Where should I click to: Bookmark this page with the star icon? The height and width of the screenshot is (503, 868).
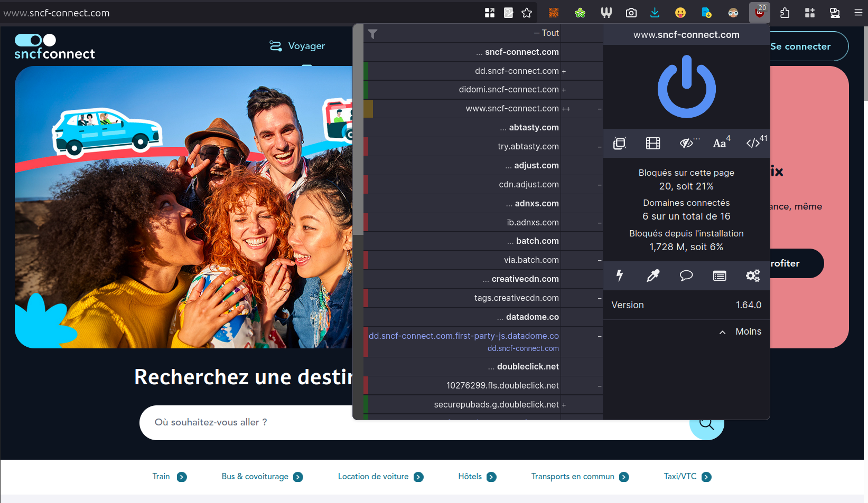click(x=527, y=13)
